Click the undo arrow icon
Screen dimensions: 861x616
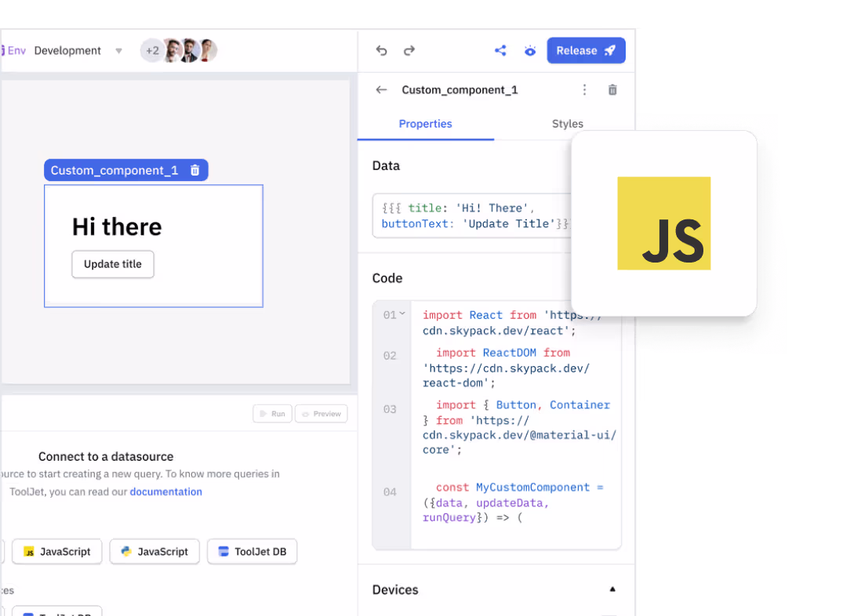[x=382, y=51]
